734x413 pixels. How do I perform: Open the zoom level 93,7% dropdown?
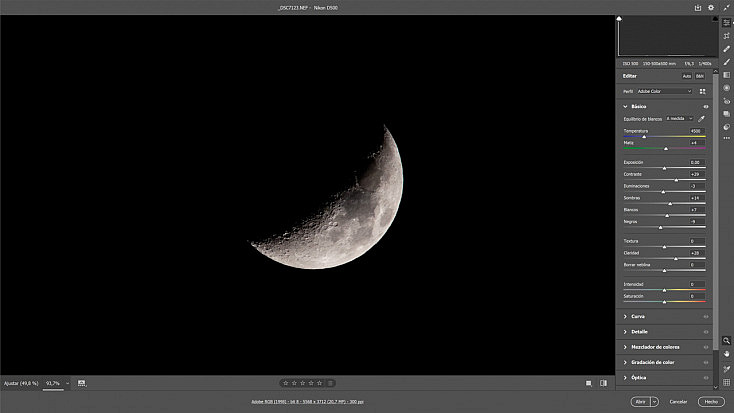67,383
